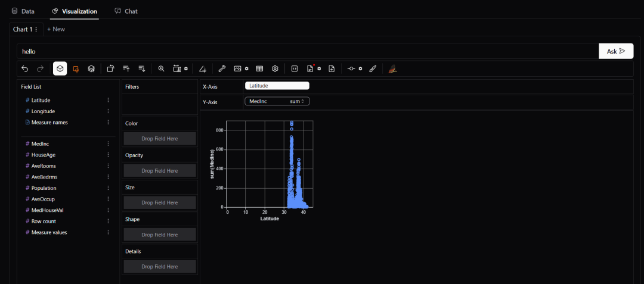Open the Chat tab
Image resolution: width=644 pixels, height=284 pixels.
126,11
